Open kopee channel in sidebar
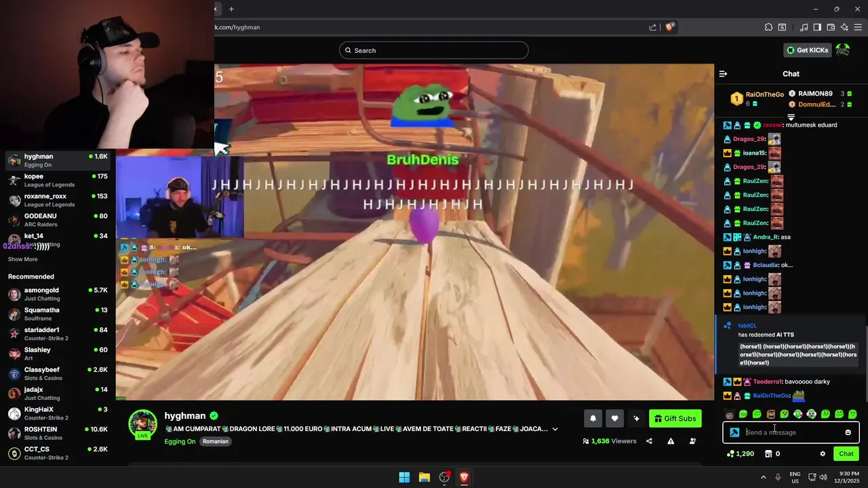 tap(58, 180)
